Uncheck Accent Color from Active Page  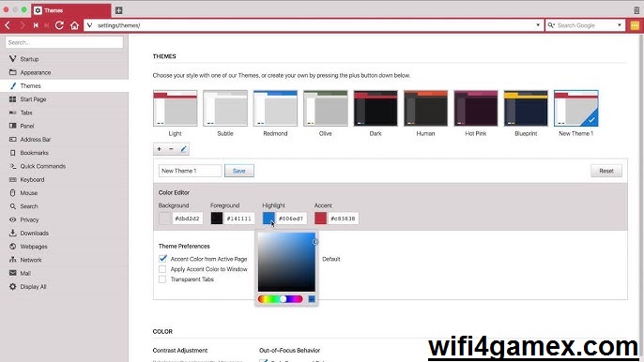click(162, 259)
